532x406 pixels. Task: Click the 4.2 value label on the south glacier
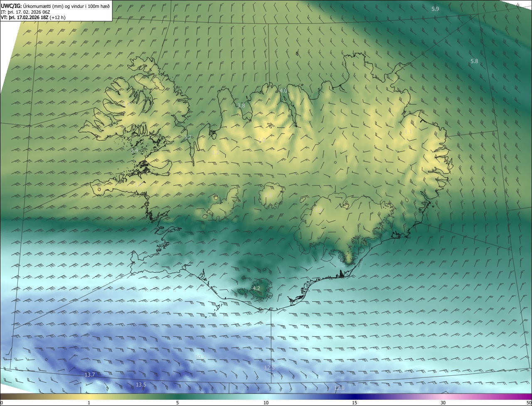coord(256,288)
